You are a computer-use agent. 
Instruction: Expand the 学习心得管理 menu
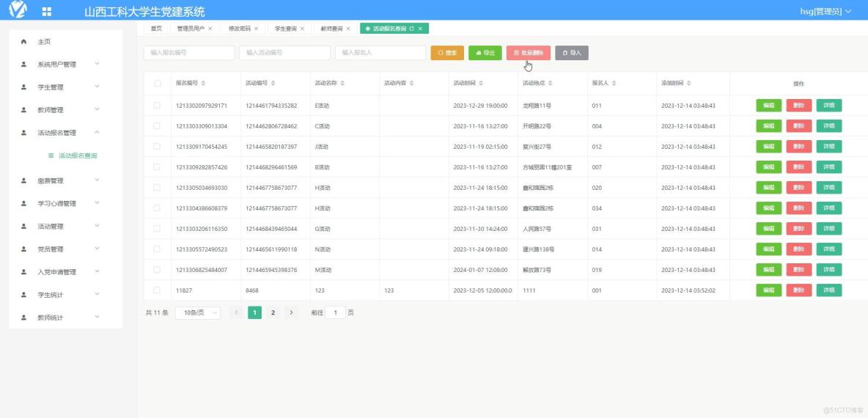click(97, 202)
